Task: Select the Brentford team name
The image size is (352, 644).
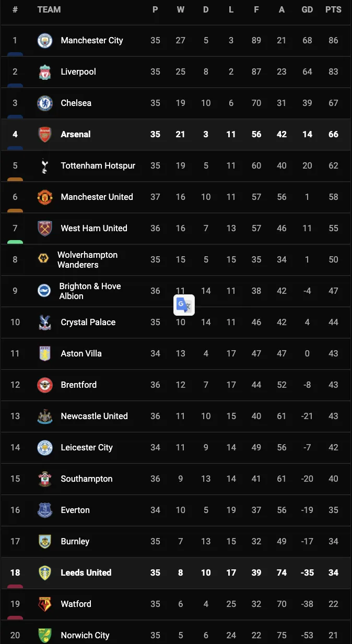Action: 78,385
